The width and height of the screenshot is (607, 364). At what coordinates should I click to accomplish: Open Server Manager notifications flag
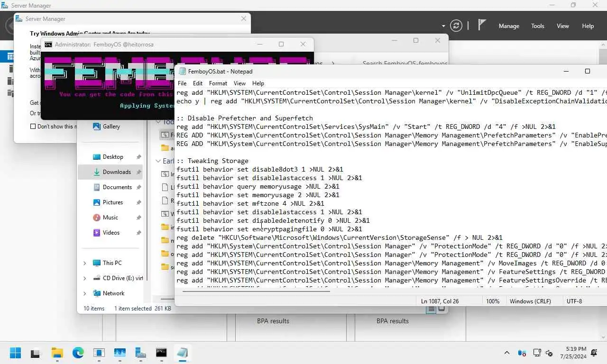pyautogui.click(x=482, y=25)
